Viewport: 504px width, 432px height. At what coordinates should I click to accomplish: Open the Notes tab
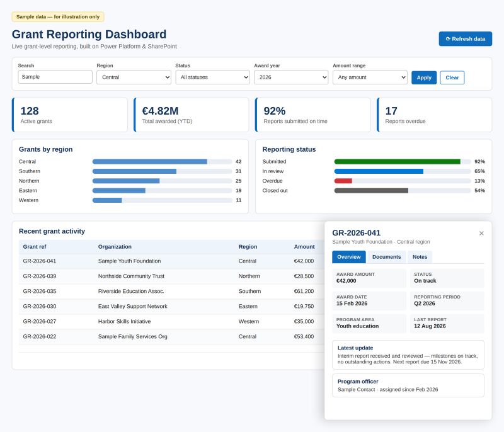coord(420,257)
